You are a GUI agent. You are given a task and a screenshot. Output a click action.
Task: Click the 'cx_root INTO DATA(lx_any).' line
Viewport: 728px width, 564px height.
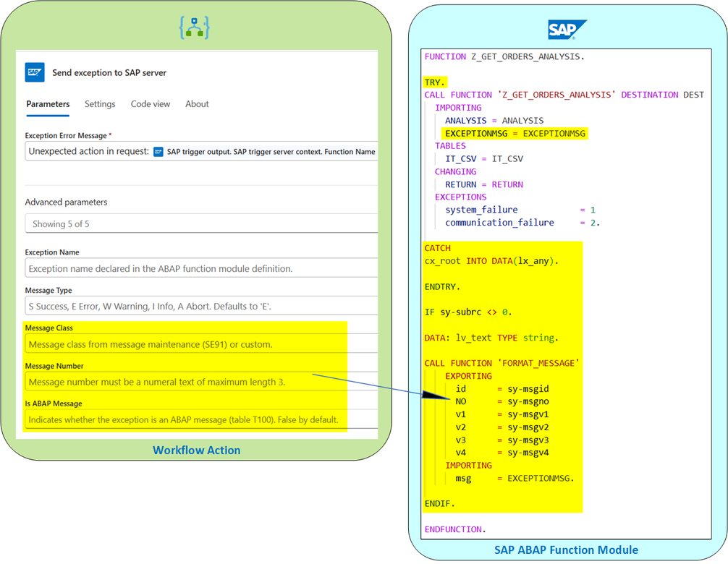pos(491,261)
